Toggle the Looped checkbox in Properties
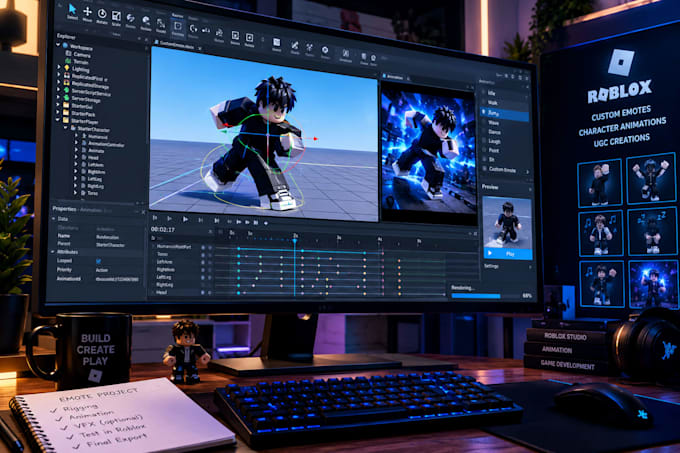680x453 pixels. coord(98,261)
